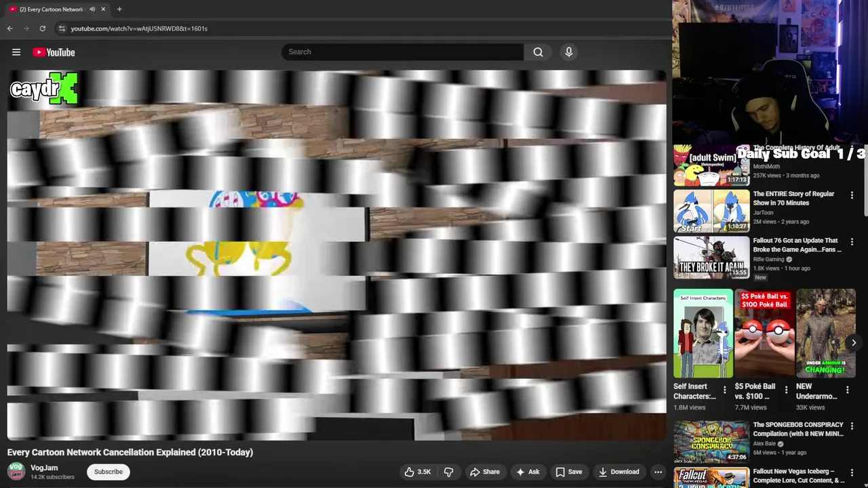The image size is (868, 488).
Task: Show next shorts with right chevron
Action: 854,343
